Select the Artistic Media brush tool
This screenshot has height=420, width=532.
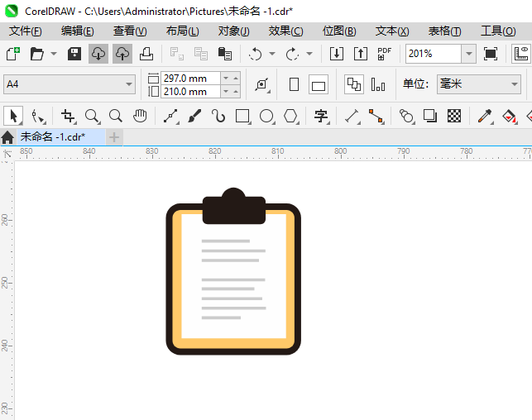[194, 117]
